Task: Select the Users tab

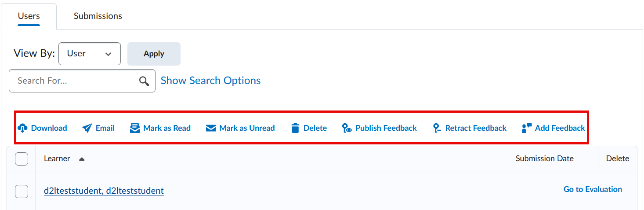Action: point(29,16)
